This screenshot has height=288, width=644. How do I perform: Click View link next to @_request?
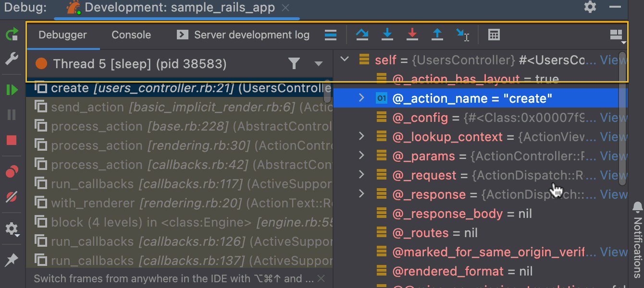click(614, 175)
